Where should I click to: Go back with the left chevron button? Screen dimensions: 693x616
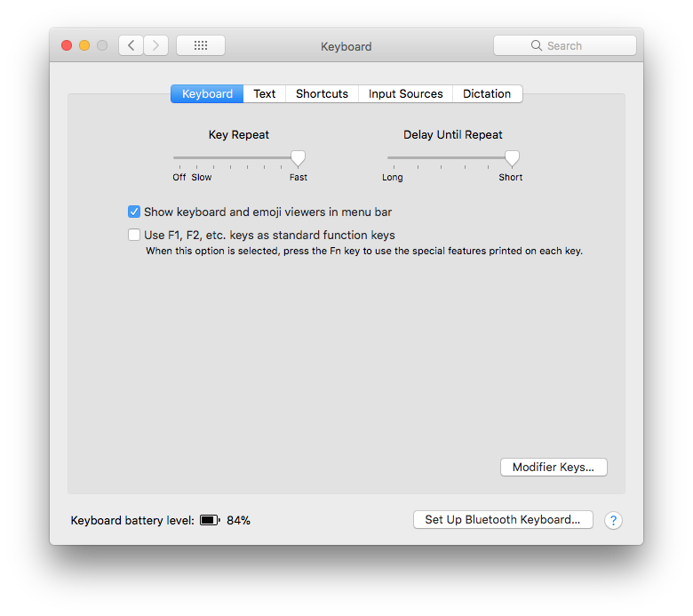coord(131,45)
